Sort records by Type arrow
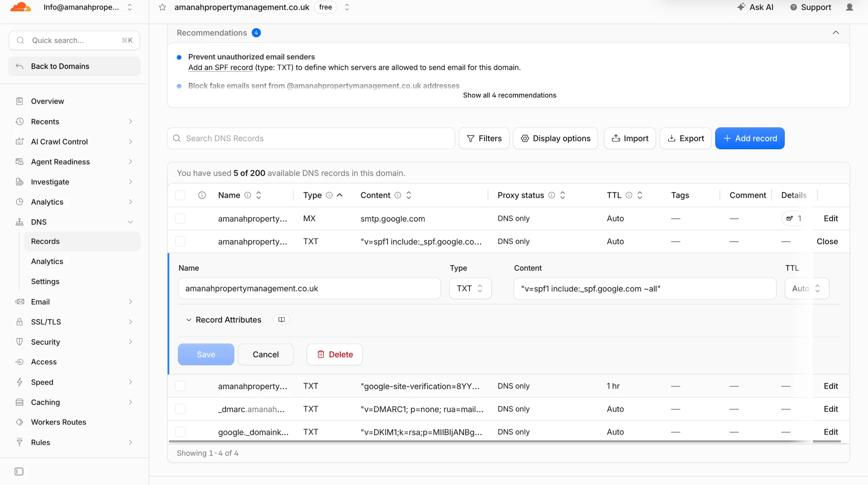This screenshot has height=485, width=868. coord(340,195)
